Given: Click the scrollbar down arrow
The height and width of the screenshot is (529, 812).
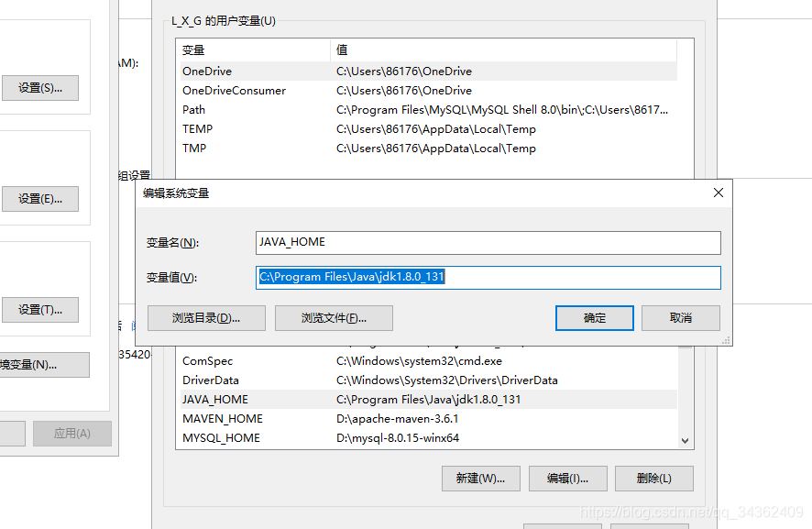Looking at the screenshot, I should (685, 439).
